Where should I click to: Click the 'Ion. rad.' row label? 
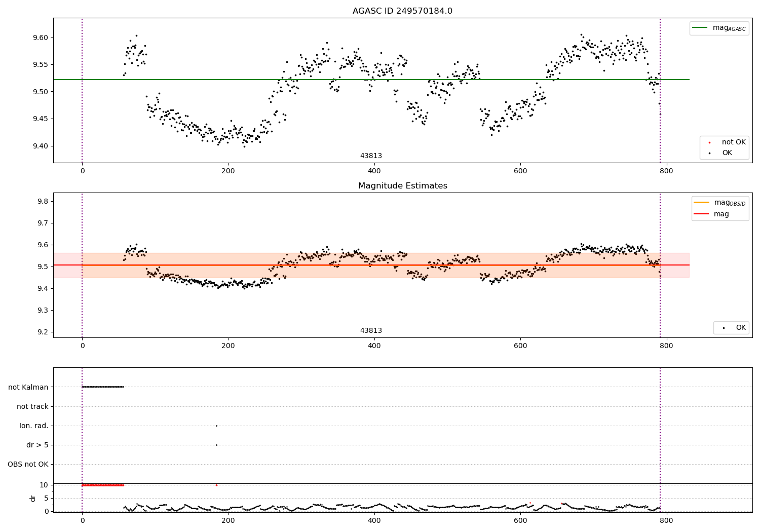pos(34,426)
